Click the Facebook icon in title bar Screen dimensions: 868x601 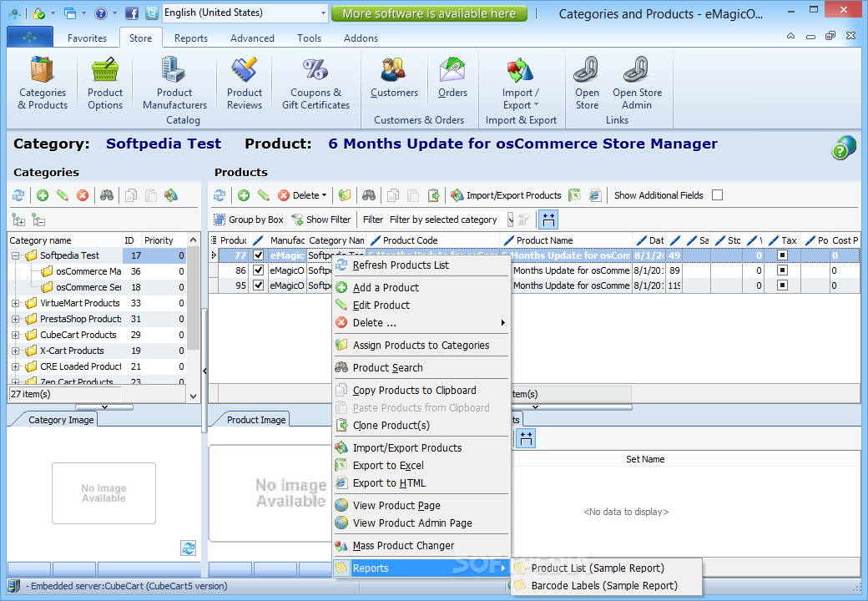tap(132, 13)
